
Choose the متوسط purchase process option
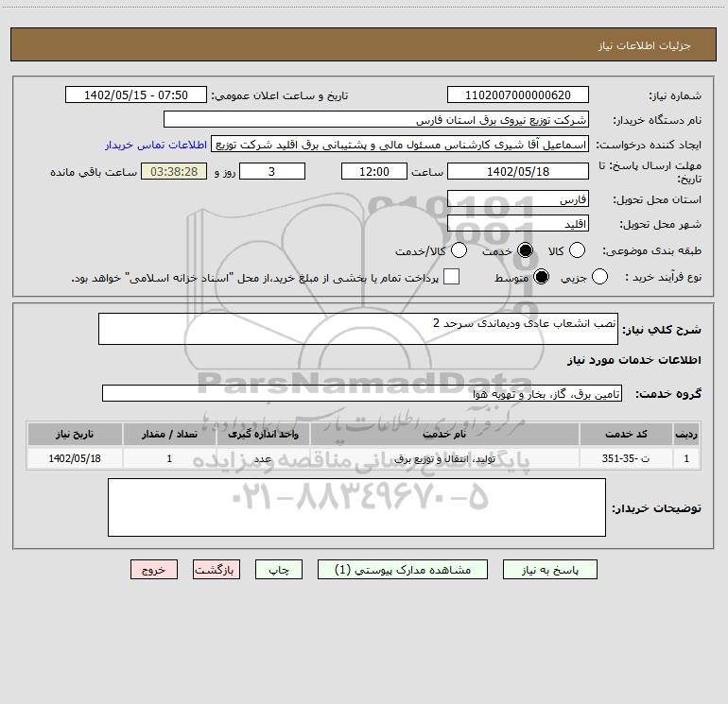pyautogui.click(x=542, y=277)
